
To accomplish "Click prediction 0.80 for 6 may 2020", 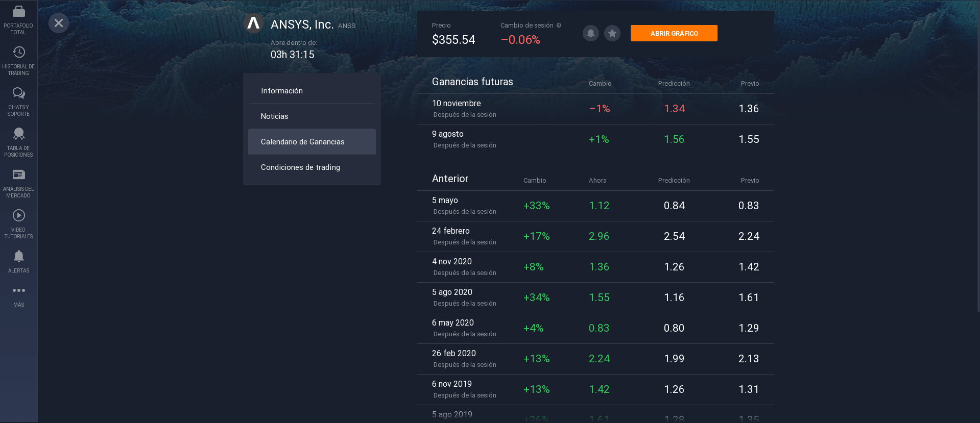I will pos(674,328).
